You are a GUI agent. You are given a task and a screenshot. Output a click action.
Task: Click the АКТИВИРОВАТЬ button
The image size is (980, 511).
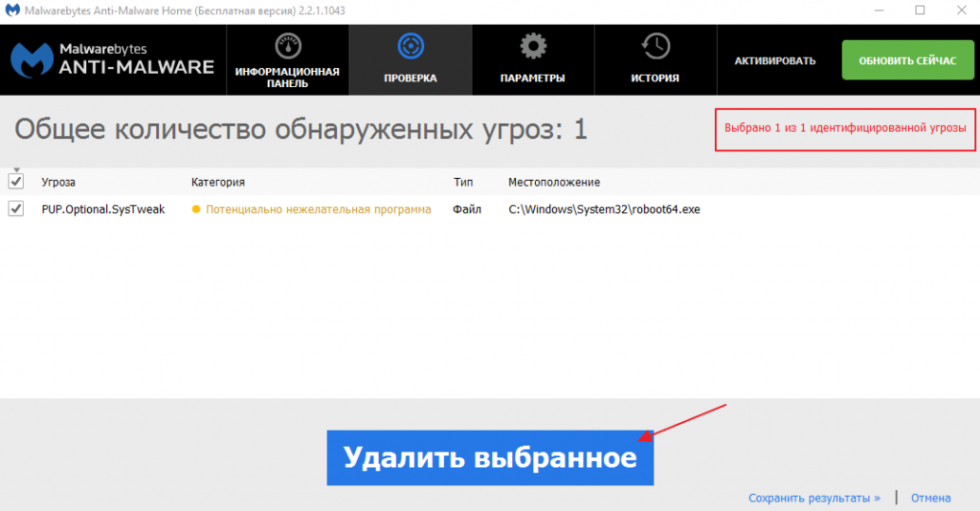(x=775, y=60)
